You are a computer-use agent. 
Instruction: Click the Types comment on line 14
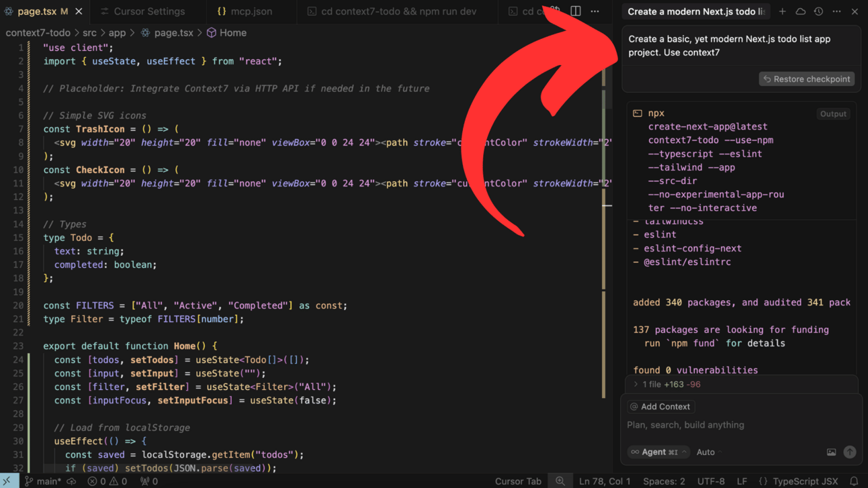coord(65,224)
